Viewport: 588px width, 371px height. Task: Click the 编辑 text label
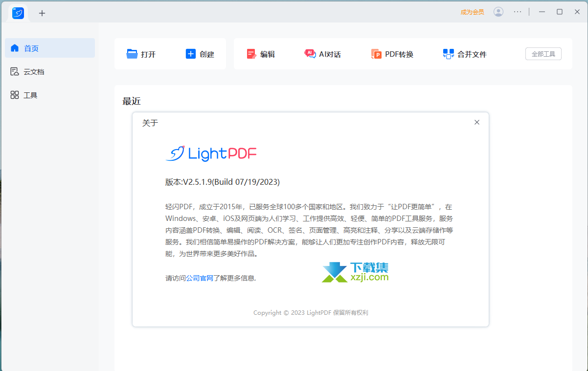[x=268, y=54]
